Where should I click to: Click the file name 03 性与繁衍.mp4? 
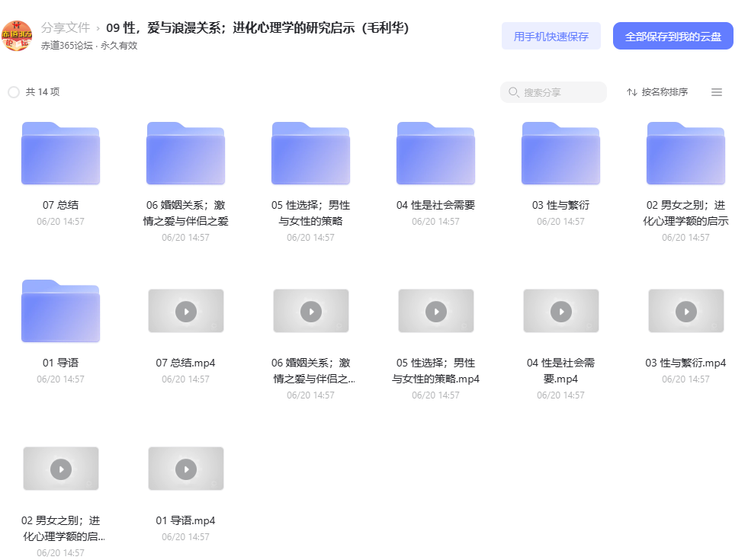685,363
